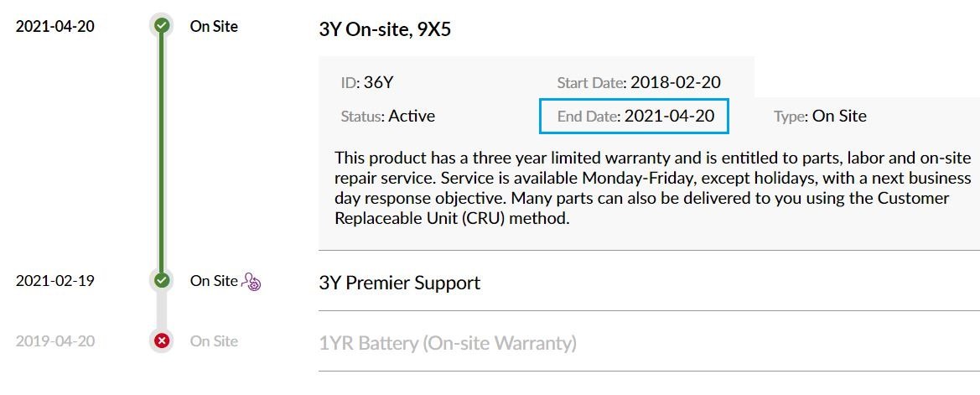Click purple premier support technician icon

(x=251, y=282)
